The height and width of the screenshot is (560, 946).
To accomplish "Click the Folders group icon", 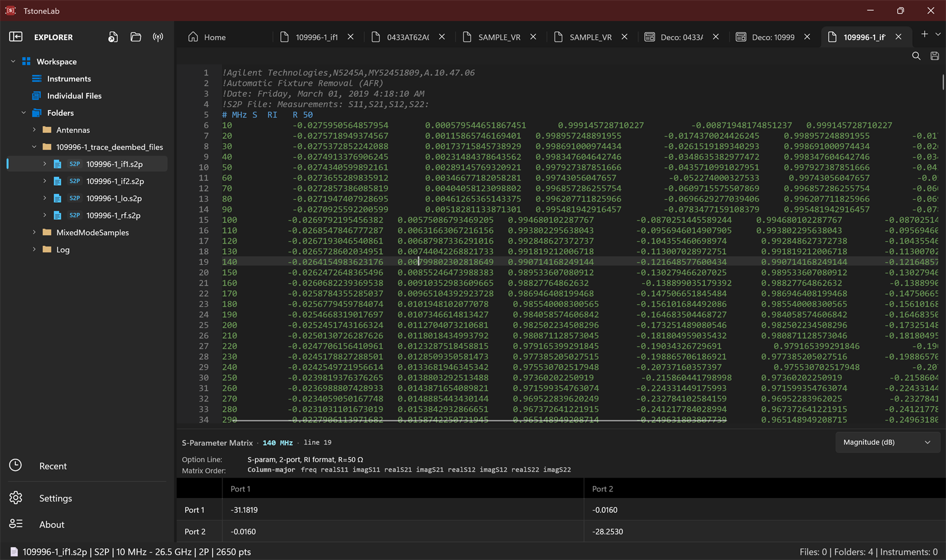I will pos(37,113).
